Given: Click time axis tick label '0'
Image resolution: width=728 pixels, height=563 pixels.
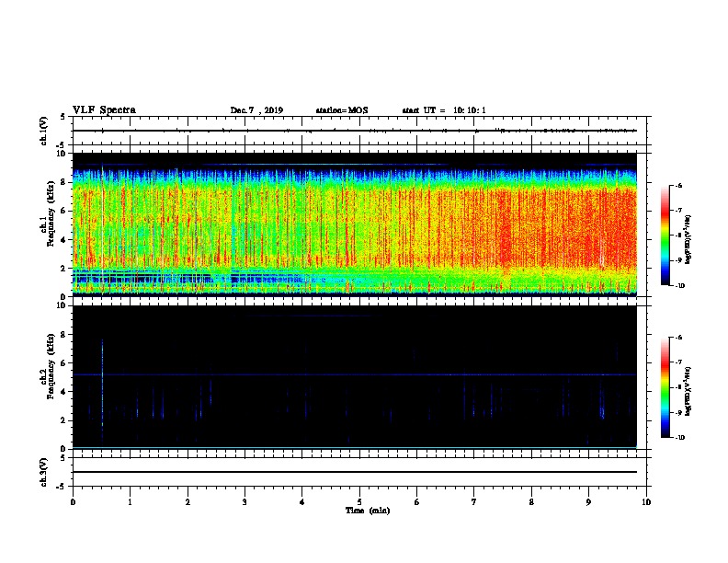Looking at the screenshot, I should click(73, 501).
